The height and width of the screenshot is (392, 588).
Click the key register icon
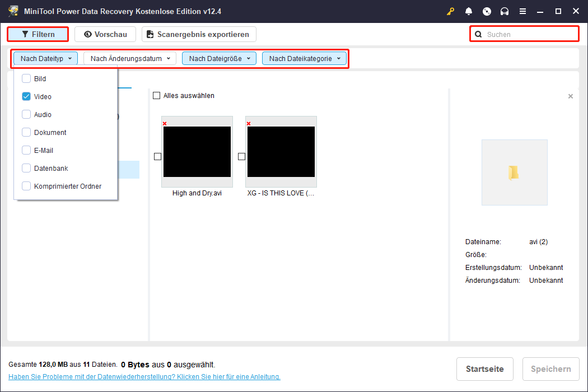tap(450, 11)
